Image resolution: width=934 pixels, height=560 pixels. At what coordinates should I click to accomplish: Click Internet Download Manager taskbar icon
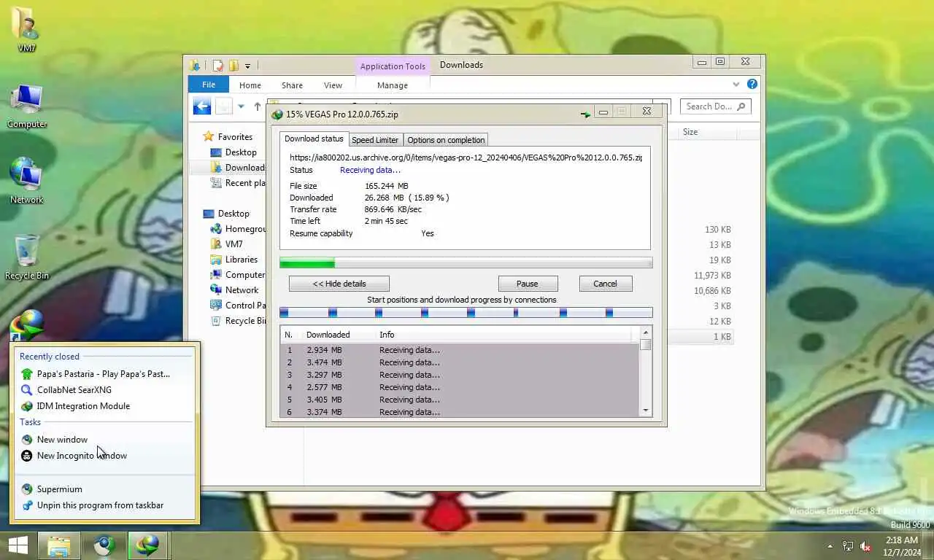pyautogui.click(x=148, y=545)
